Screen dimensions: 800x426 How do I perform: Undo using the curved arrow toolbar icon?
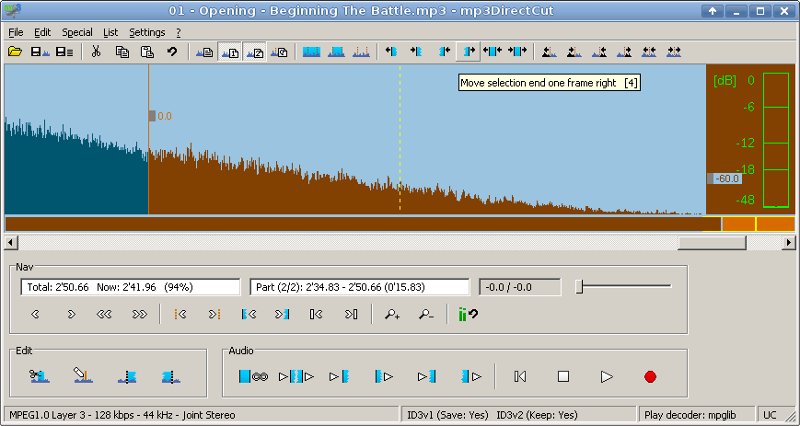click(172, 52)
